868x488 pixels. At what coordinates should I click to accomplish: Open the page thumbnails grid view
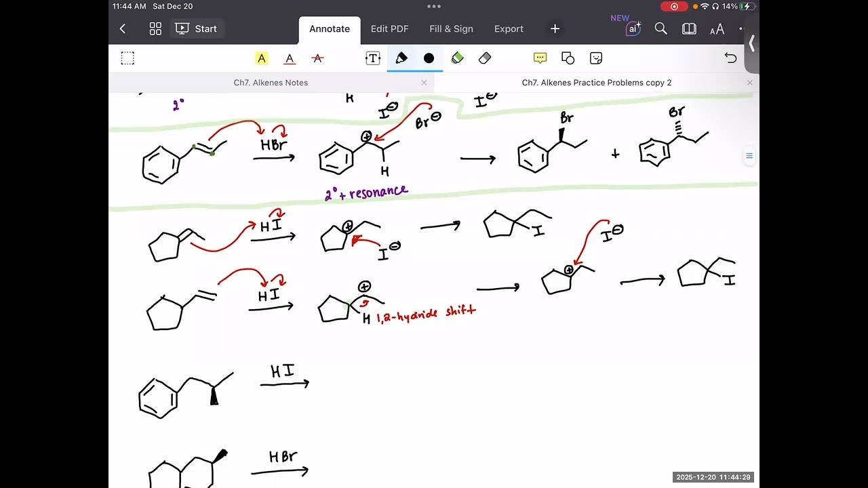(x=155, y=28)
